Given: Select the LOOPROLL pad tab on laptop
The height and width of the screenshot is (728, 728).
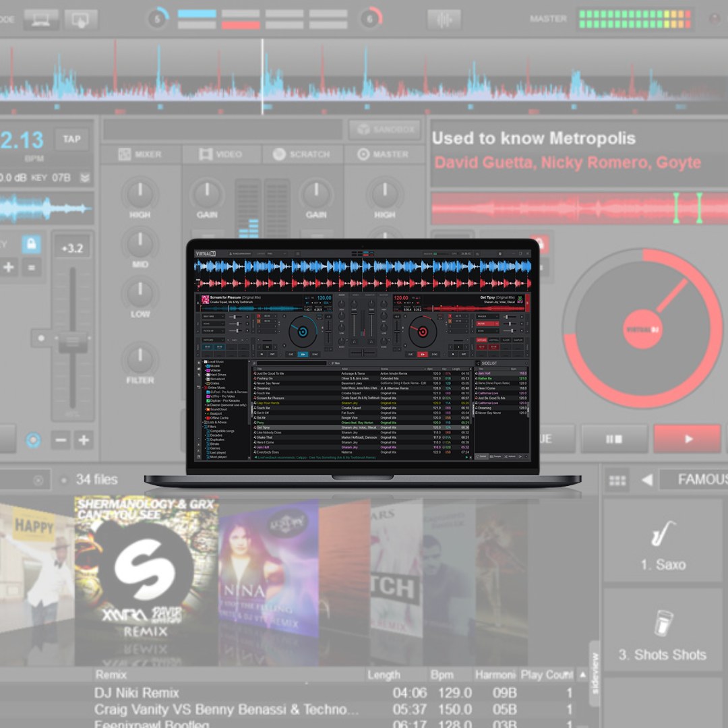Looking at the screenshot, I should [494, 340].
